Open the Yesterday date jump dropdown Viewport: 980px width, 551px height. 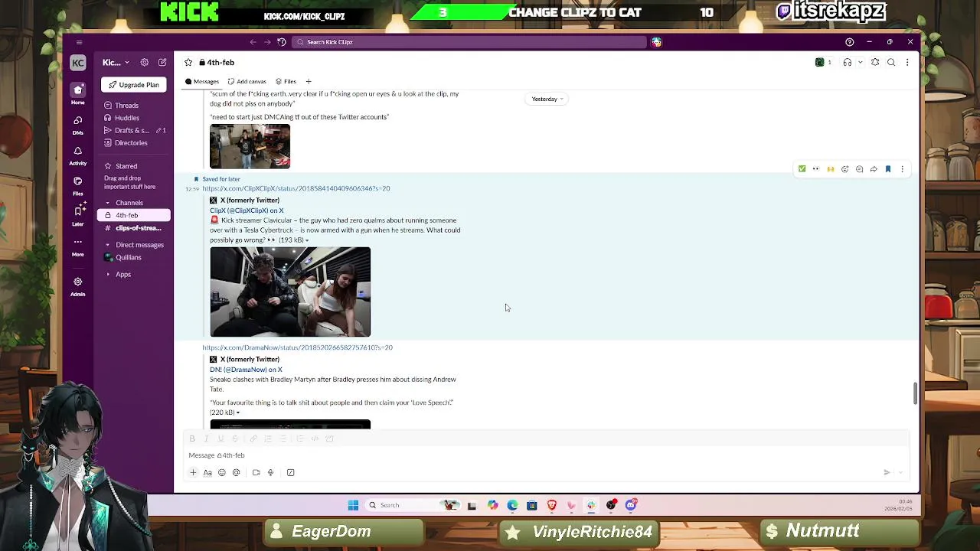click(x=547, y=99)
